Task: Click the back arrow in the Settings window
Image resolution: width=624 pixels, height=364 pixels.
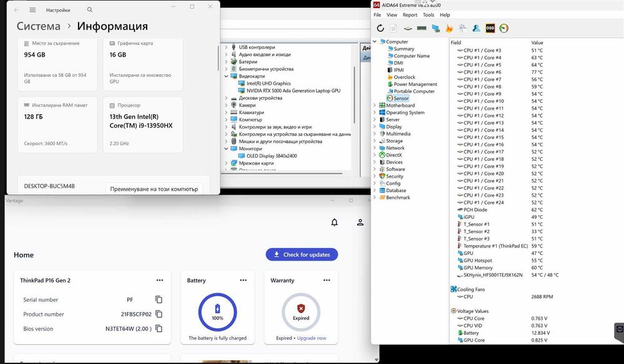Action: 16,9
